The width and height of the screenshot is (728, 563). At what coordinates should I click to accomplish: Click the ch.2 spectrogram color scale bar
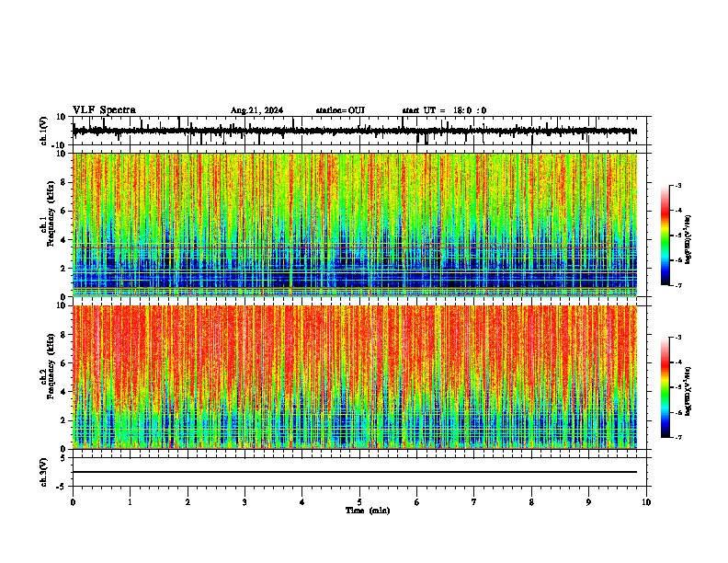pos(665,387)
